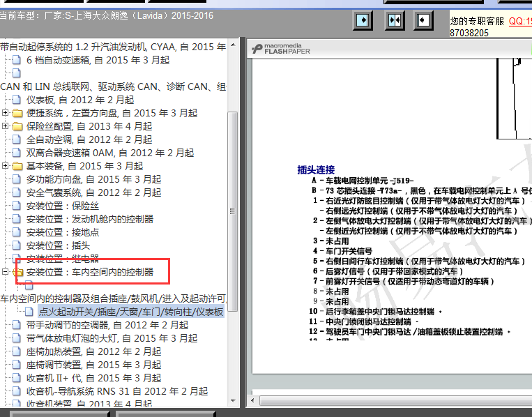Click the 插头连接 heading in document

[316, 169]
